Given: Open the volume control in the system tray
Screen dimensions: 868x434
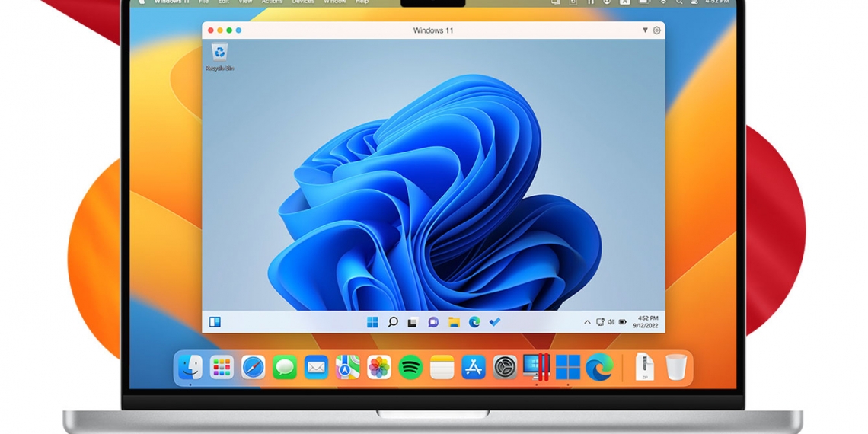Looking at the screenshot, I should 611,322.
